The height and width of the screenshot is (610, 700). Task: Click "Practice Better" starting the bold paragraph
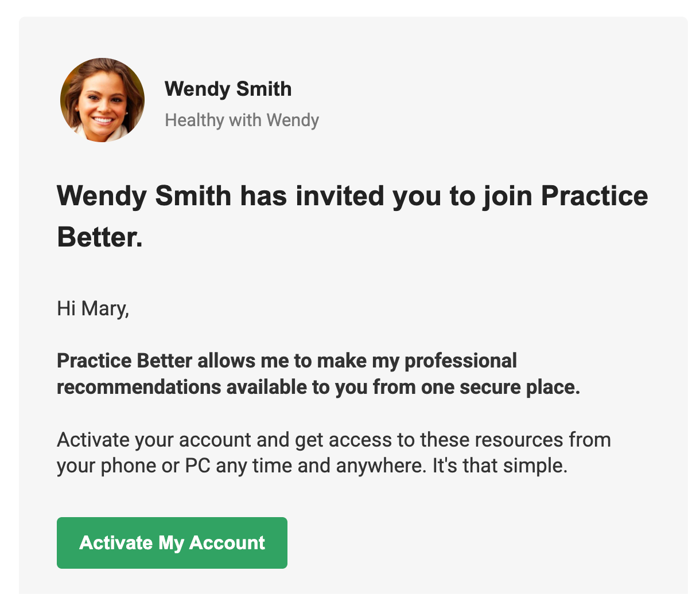[125, 361]
